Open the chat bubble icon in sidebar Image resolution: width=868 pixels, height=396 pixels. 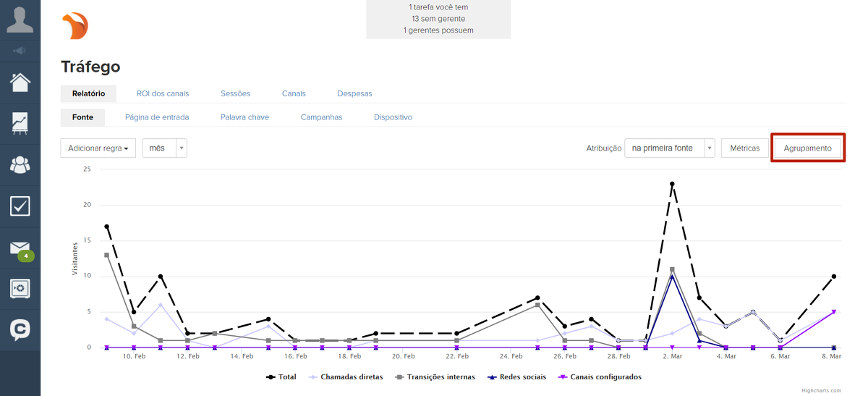pos(20,330)
